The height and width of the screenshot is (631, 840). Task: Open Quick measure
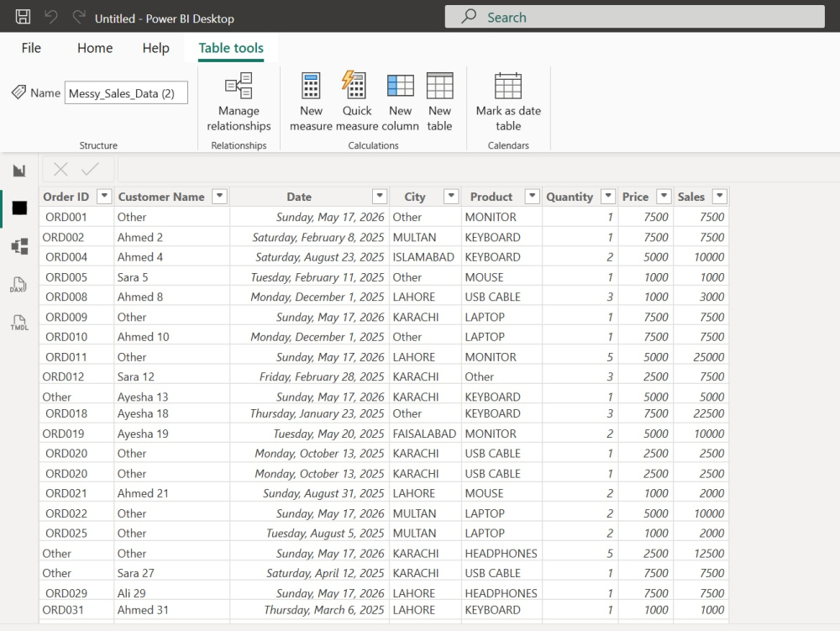[x=357, y=103]
